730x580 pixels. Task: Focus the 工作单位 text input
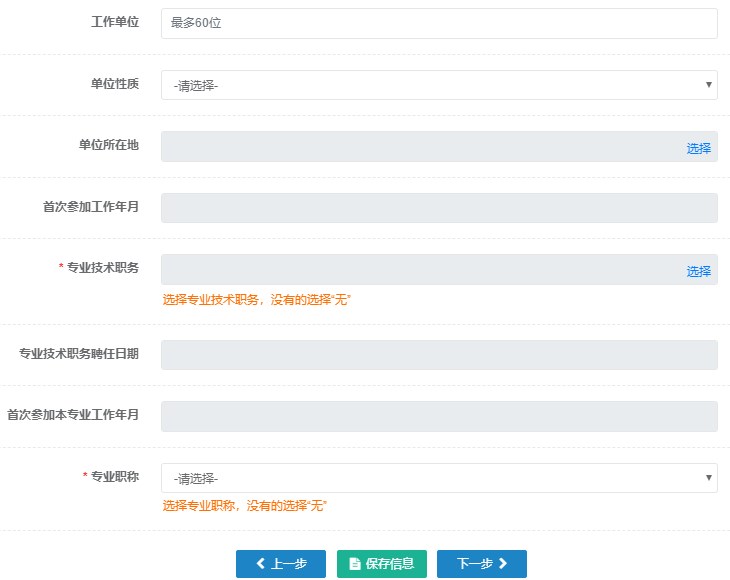point(439,24)
